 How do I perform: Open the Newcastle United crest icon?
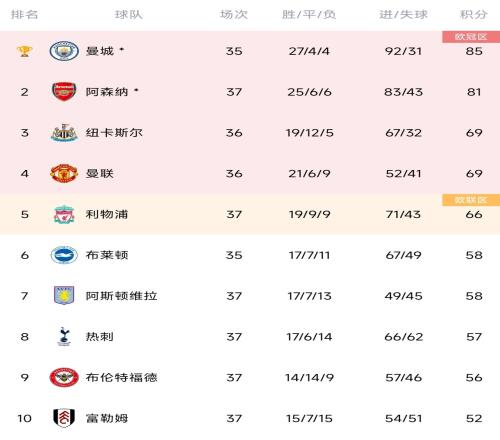[64, 133]
